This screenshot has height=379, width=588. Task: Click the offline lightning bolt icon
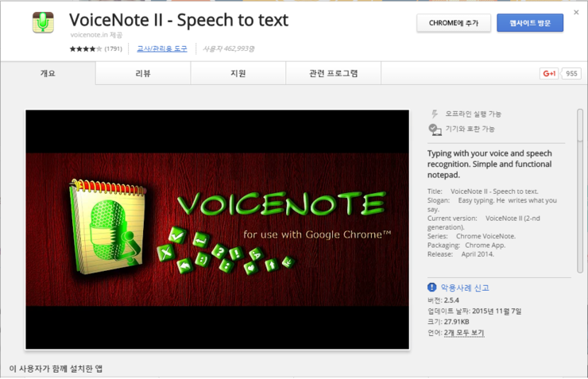(435, 114)
